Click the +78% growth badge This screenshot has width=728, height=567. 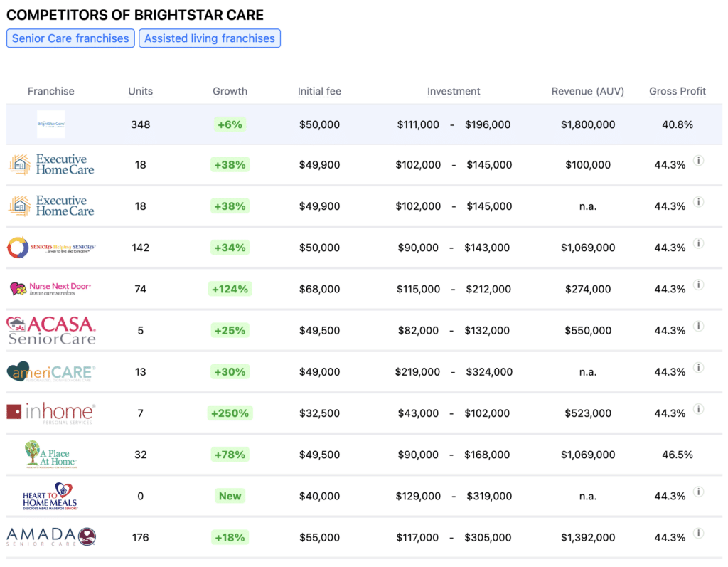(230, 454)
